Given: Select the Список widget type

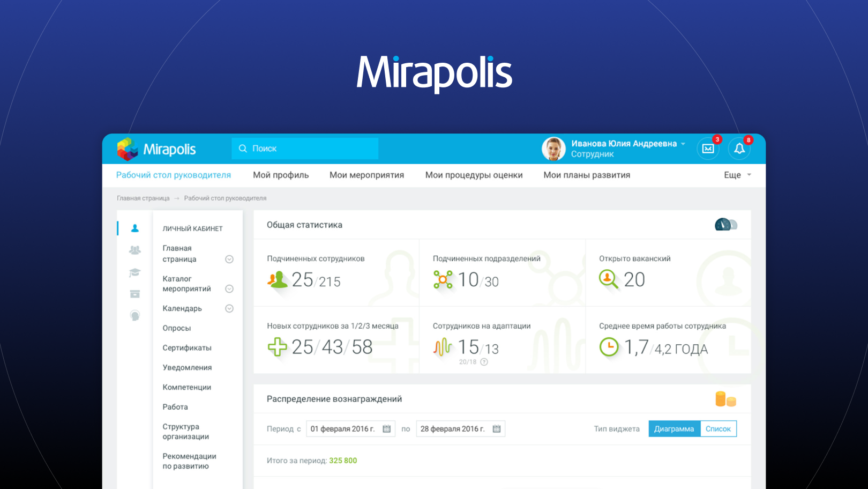Looking at the screenshot, I should [x=718, y=429].
